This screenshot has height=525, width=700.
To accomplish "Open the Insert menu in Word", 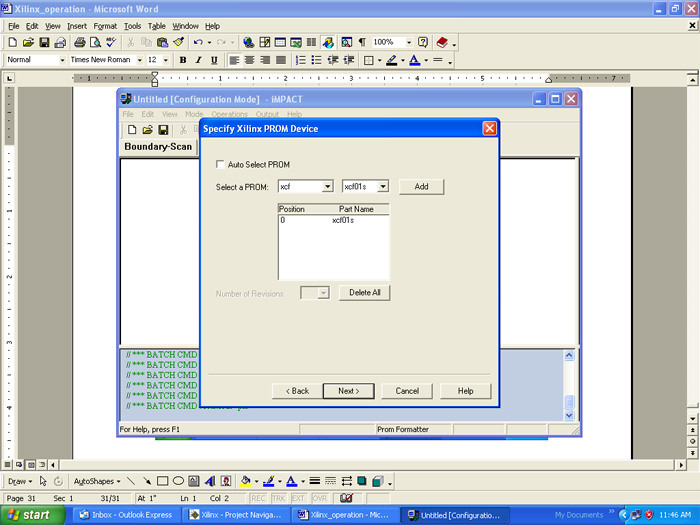I will [x=77, y=26].
